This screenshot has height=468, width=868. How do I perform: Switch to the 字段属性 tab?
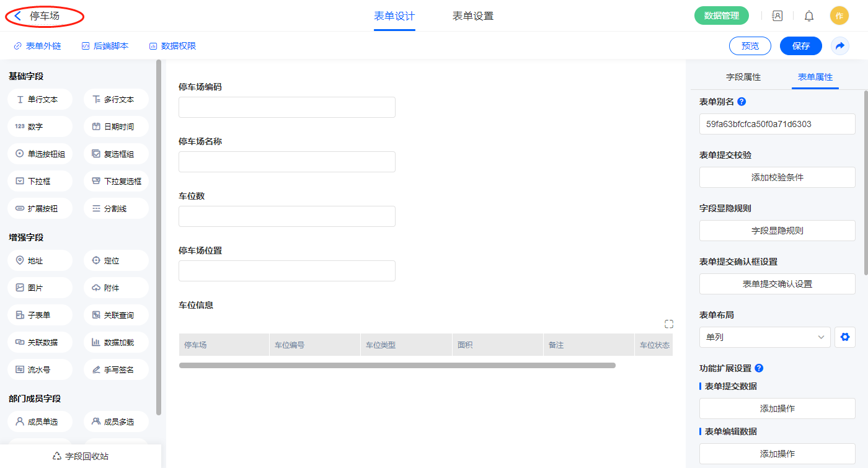pyautogui.click(x=743, y=77)
